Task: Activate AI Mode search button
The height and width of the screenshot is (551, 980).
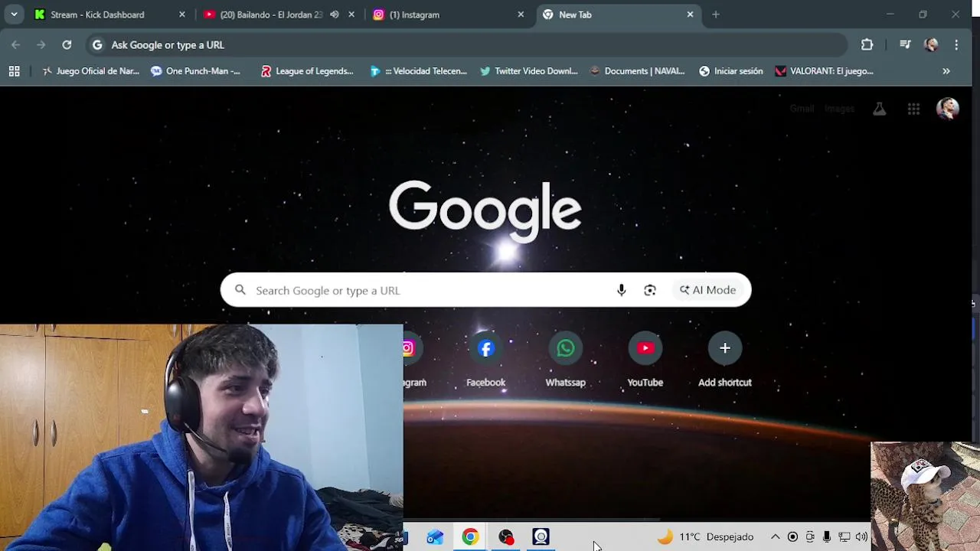Action: coord(707,290)
